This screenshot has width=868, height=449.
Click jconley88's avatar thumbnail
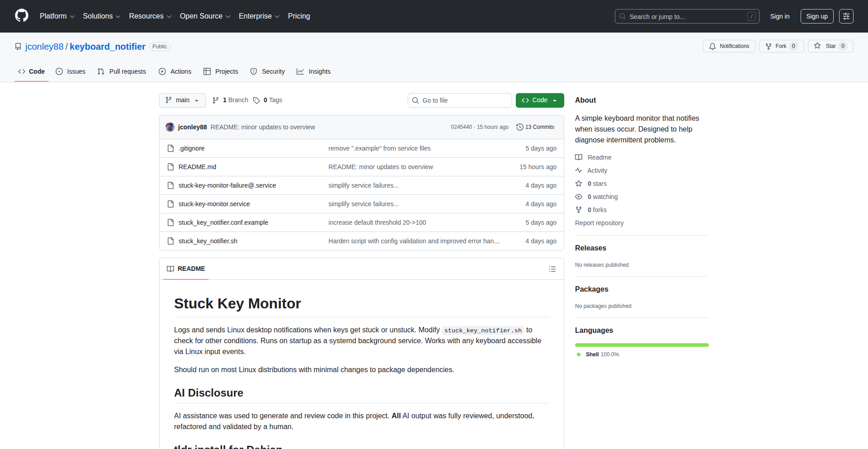coord(170,127)
